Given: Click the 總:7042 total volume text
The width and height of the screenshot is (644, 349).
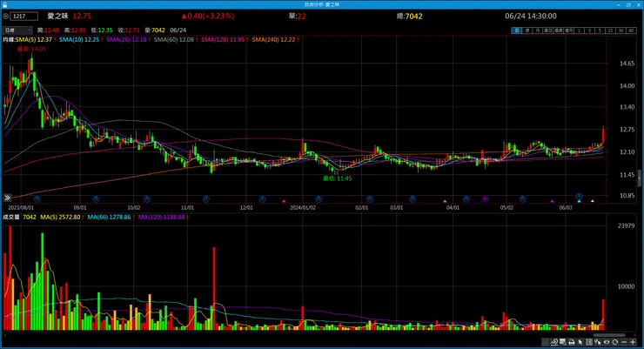Looking at the screenshot, I should pyautogui.click(x=410, y=16).
